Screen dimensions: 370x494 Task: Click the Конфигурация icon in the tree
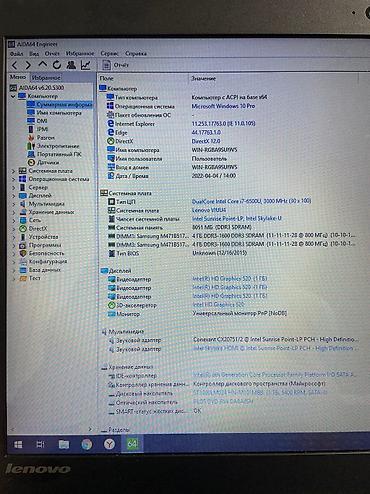coord(23,262)
